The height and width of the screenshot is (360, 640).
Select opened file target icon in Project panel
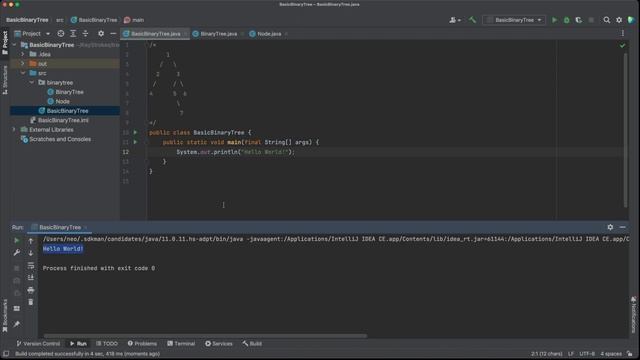click(x=61, y=34)
